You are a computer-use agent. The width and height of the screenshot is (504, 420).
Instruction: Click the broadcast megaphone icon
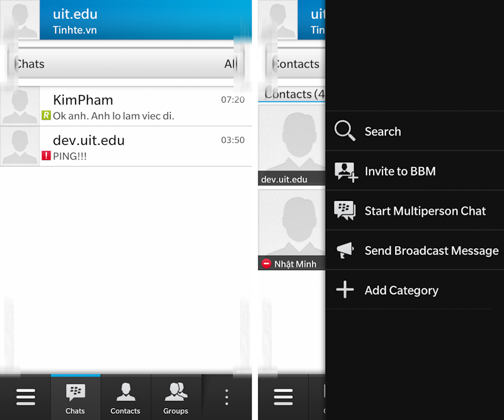point(345,251)
